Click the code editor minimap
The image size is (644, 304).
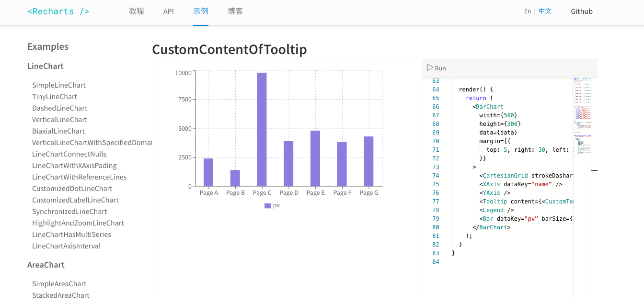coord(582,187)
